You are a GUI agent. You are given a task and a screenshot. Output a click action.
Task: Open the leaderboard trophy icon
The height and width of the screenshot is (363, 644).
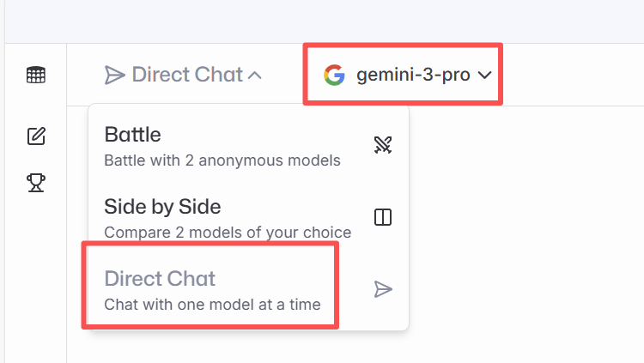click(36, 182)
